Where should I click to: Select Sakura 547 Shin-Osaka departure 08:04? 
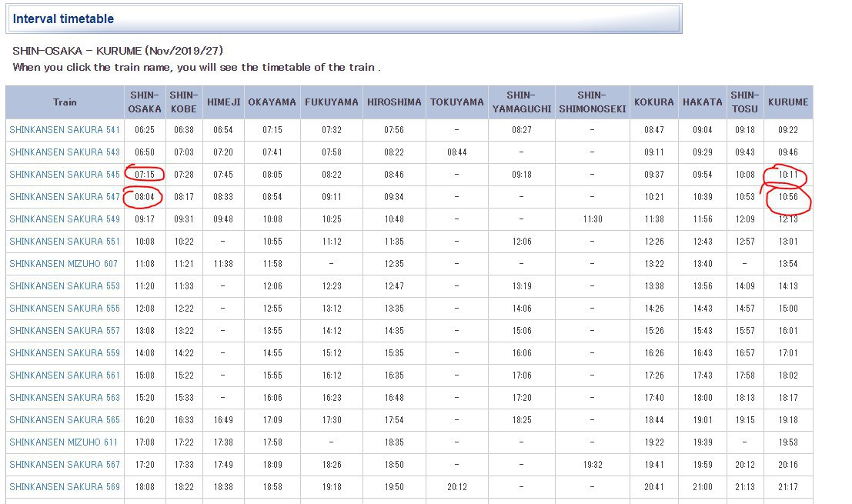point(145,197)
